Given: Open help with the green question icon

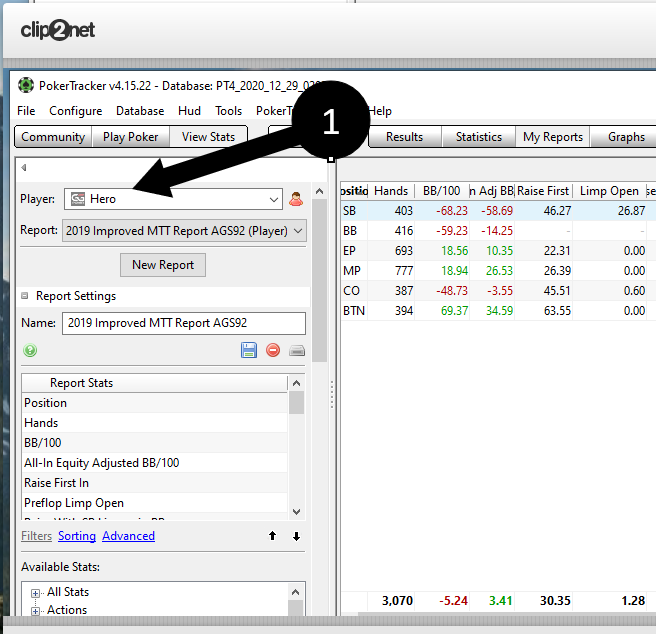Looking at the screenshot, I should tap(30, 350).
